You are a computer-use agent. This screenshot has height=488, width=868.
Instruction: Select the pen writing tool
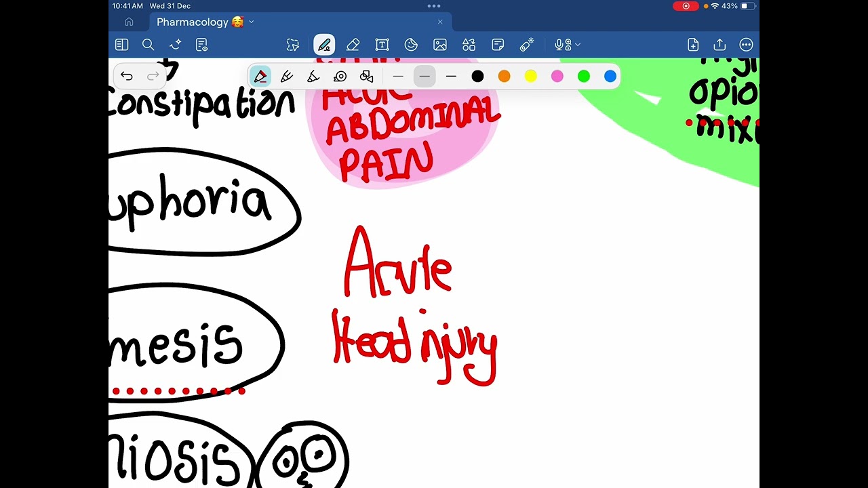click(x=324, y=45)
